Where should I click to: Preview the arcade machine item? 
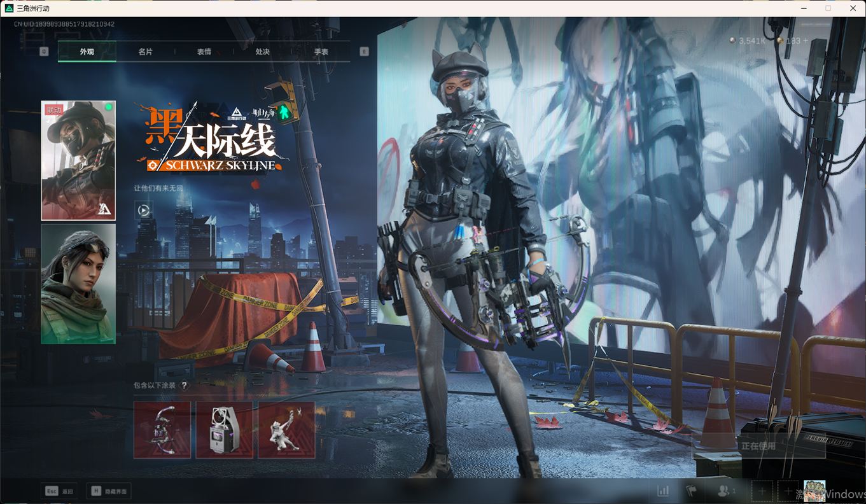(225, 430)
